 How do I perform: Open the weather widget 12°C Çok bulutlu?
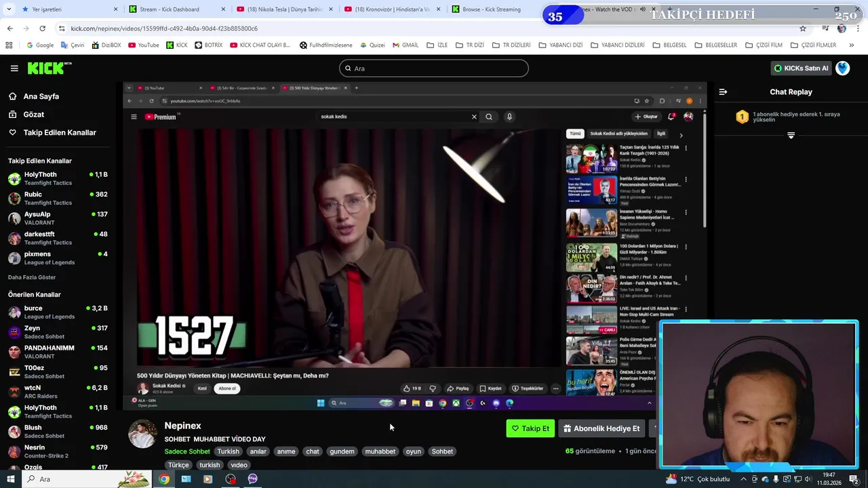pyautogui.click(x=698, y=479)
